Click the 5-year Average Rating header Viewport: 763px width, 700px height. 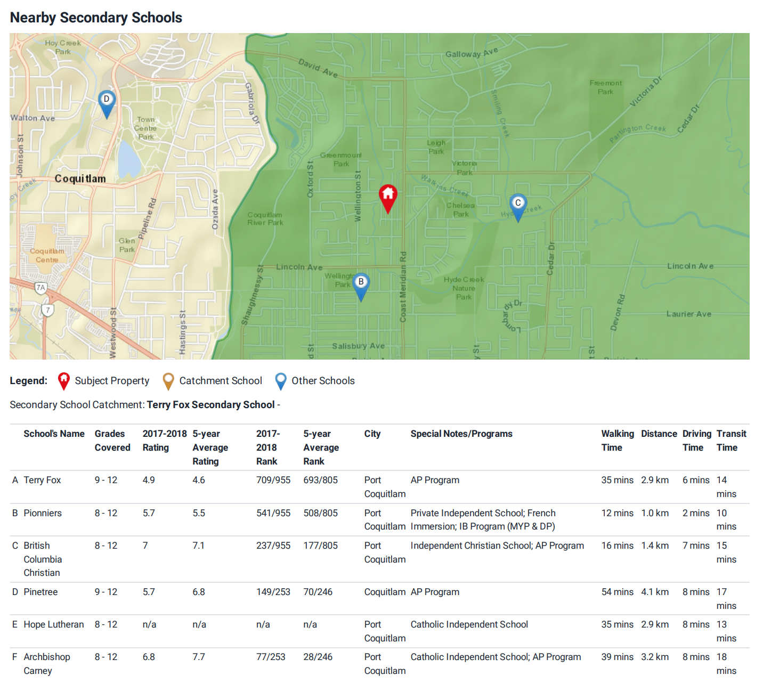[210, 447]
